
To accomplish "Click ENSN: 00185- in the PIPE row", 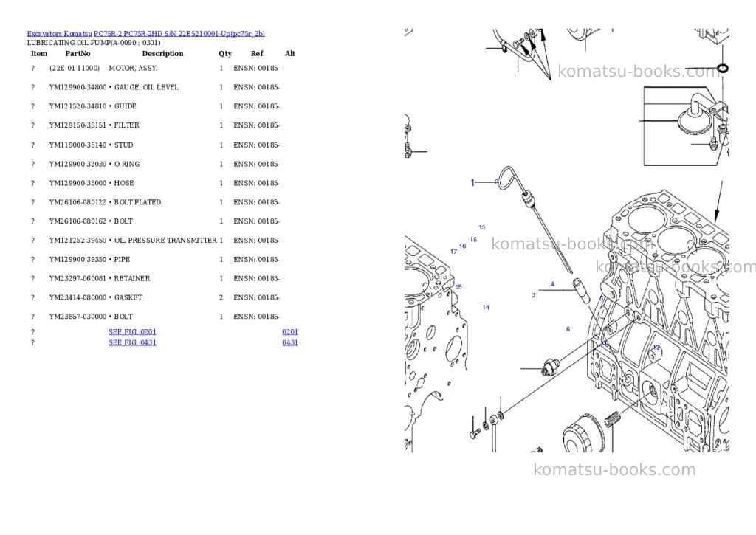I will point(256,259).
